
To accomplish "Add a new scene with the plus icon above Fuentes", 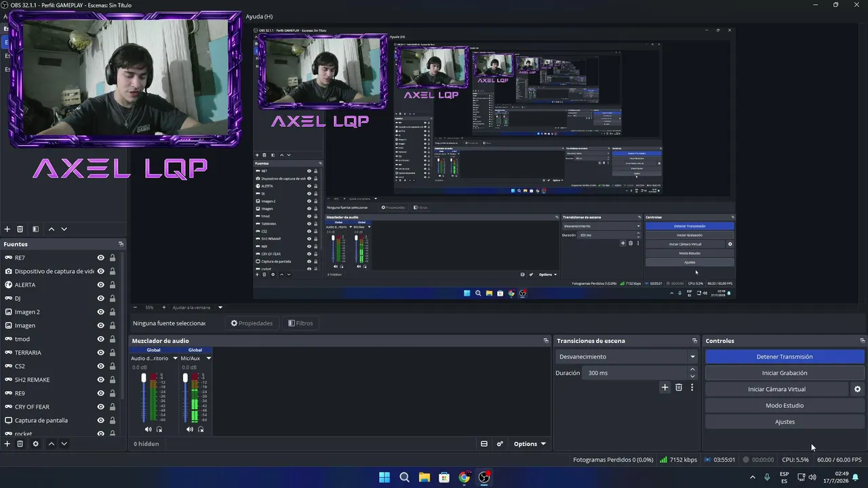I will coord(7,229).
